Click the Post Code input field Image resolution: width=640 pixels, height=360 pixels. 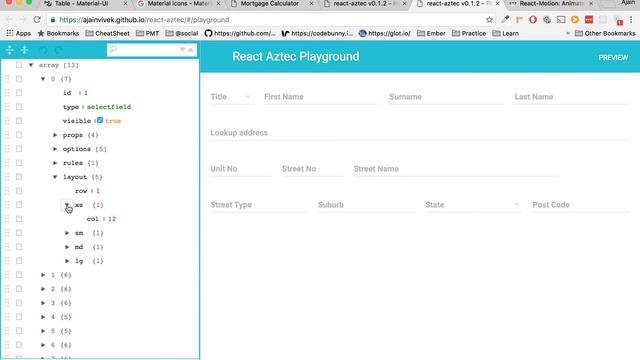point(581,204)
